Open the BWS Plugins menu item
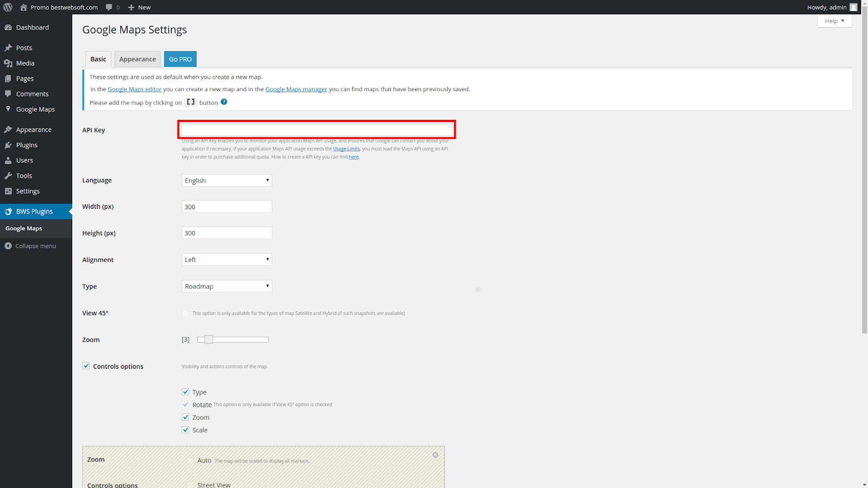This screenshot has width=868, height=488. pos(36,211)
